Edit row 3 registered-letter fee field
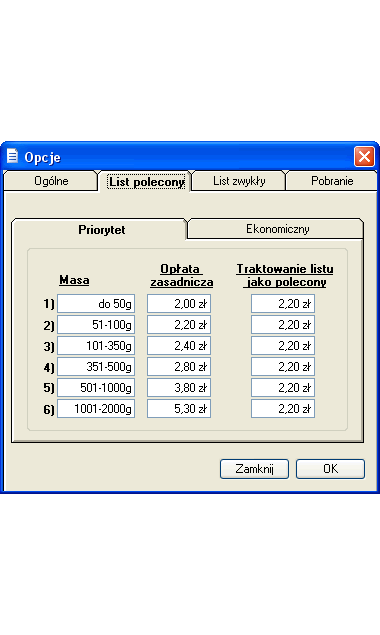 [x=283, y=346]
